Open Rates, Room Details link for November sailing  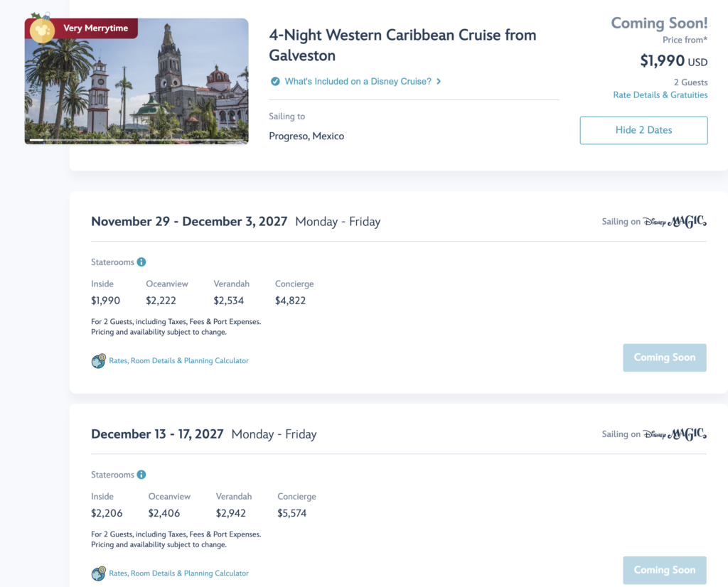coord(178,360)
